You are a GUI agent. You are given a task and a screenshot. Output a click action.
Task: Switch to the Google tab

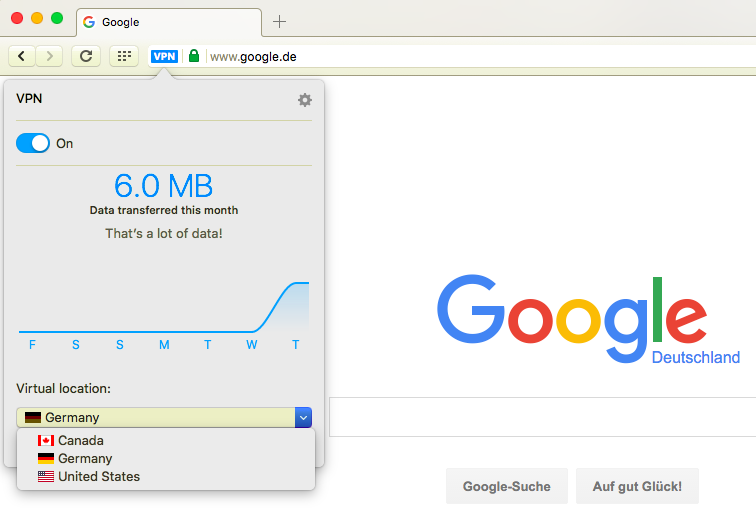[x=169, y=22]
